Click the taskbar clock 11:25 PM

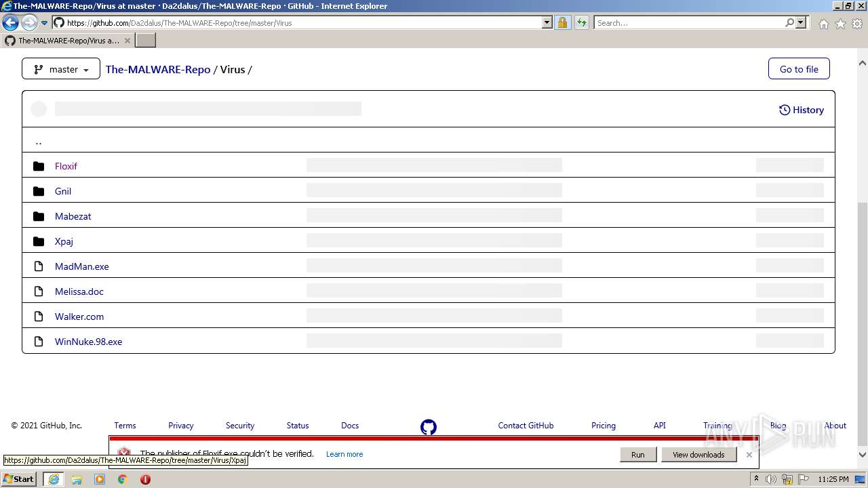833,479
